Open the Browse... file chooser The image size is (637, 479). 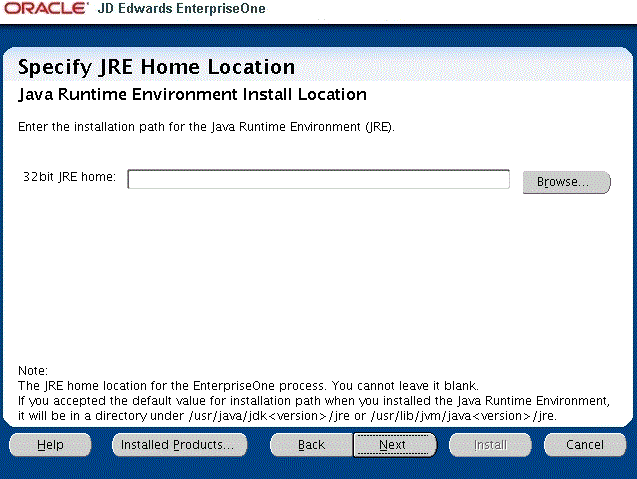click(x=567, y=182)
